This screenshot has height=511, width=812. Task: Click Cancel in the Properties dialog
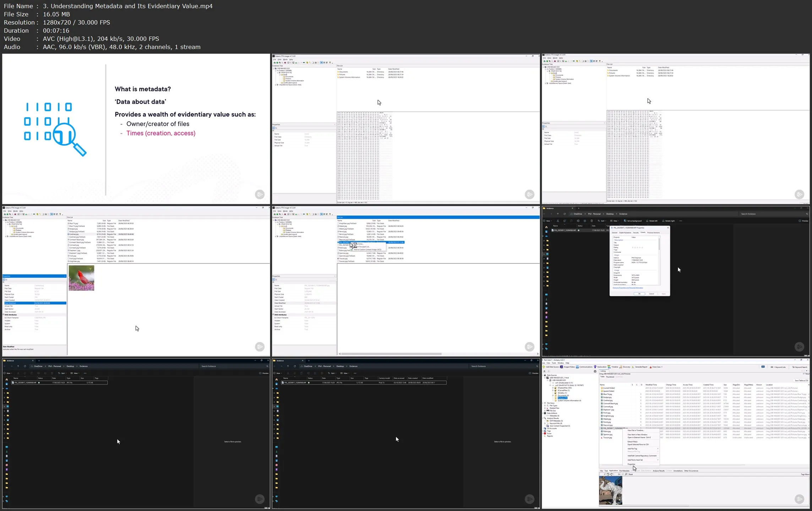coord(651,294)
